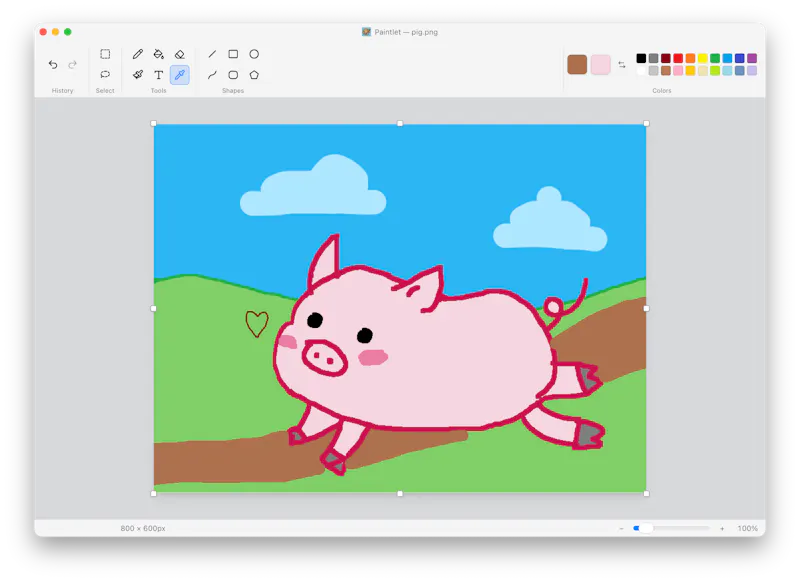Screen dimensions: 800x582
Task: Click the zoom out minus button
Action: pos(621,528)
